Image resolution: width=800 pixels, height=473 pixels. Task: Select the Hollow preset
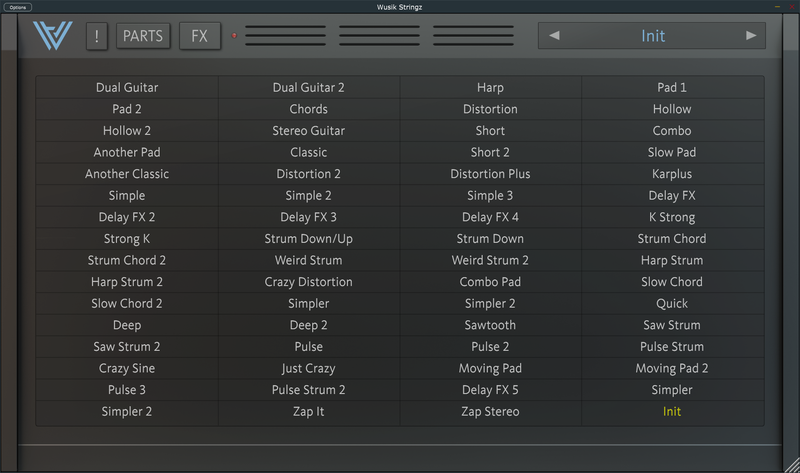(672, 109)
